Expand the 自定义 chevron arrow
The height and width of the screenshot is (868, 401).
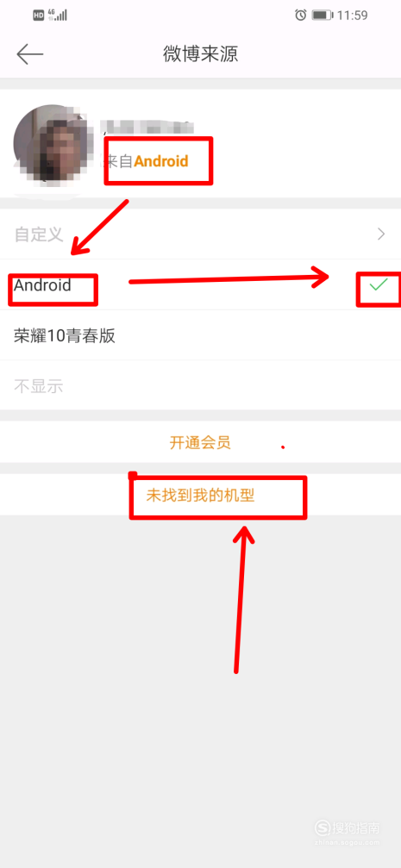pos(381,234)
